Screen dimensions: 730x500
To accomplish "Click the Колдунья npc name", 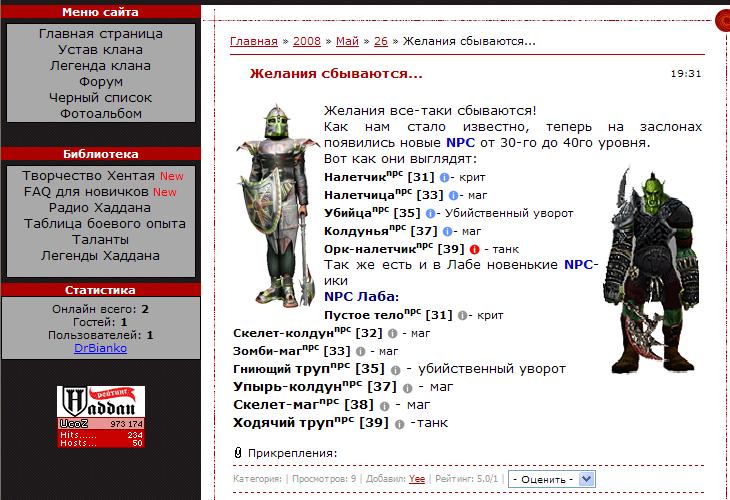I will [x=356, y=231].
